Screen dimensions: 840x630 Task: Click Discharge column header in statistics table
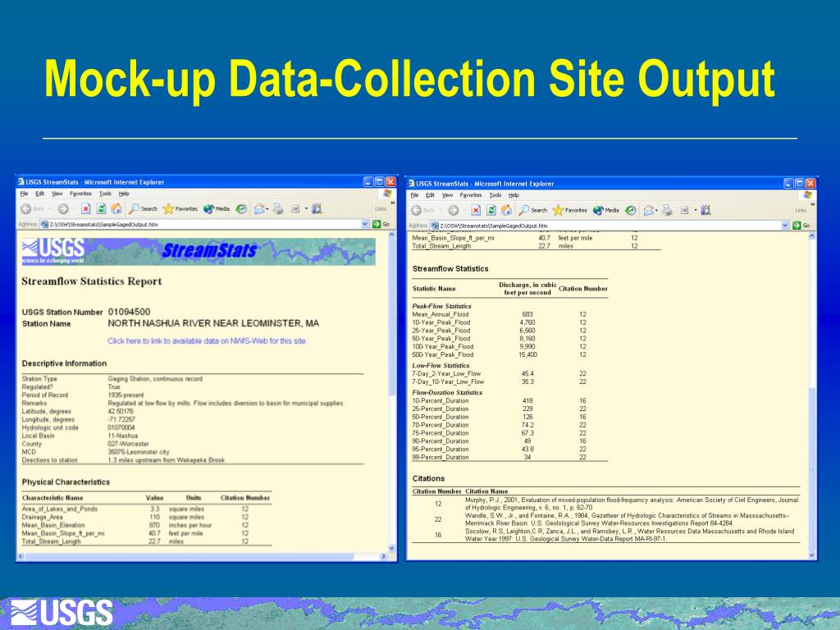[527, 289]
